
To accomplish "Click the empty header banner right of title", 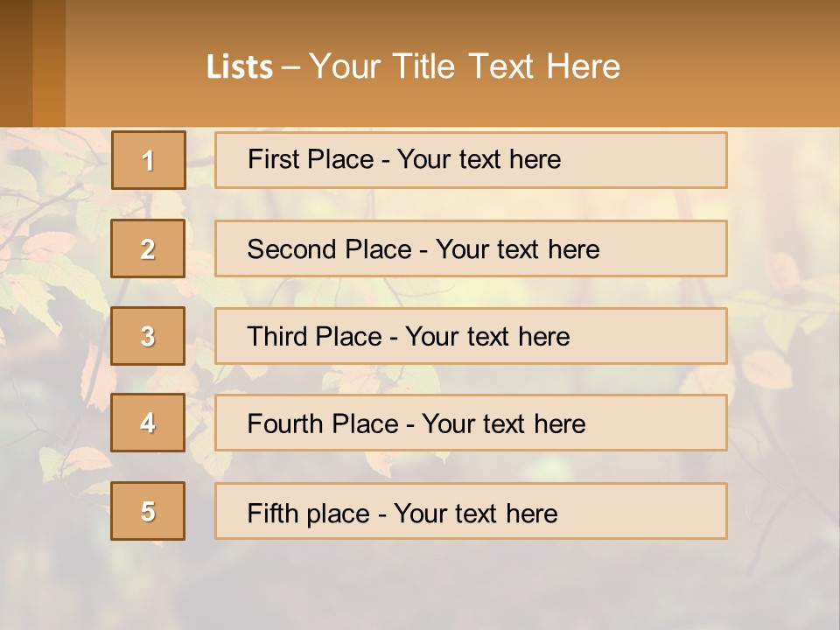I will click(735, 66).
